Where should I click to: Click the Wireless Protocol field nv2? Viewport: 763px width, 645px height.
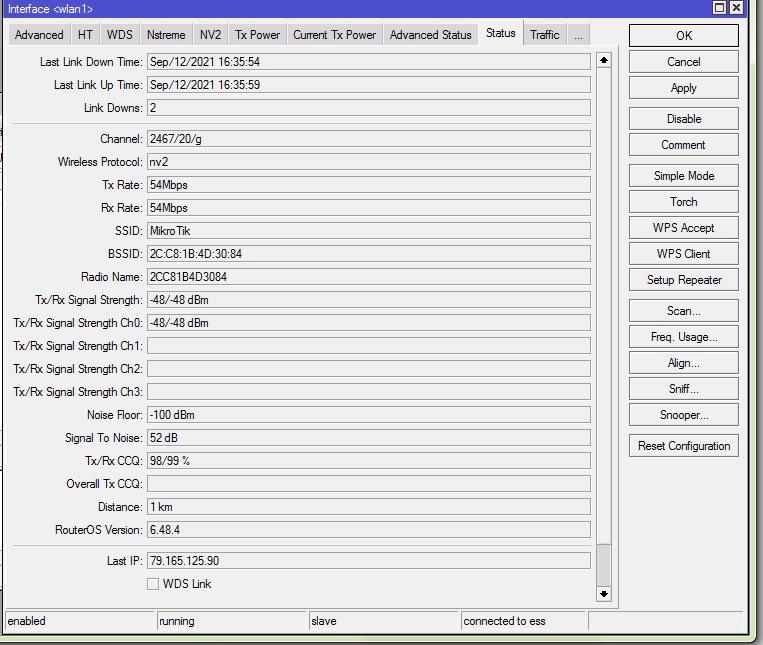coord(369,161)
